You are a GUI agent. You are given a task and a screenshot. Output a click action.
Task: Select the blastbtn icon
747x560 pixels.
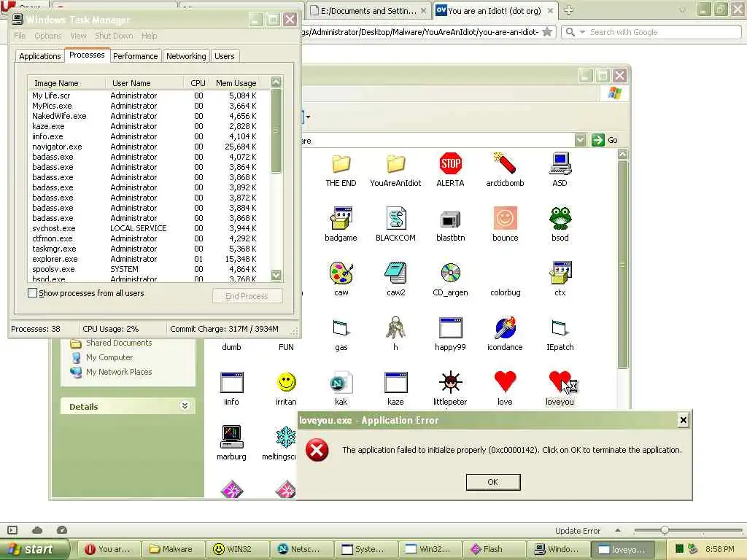click(x=450, y=219)
